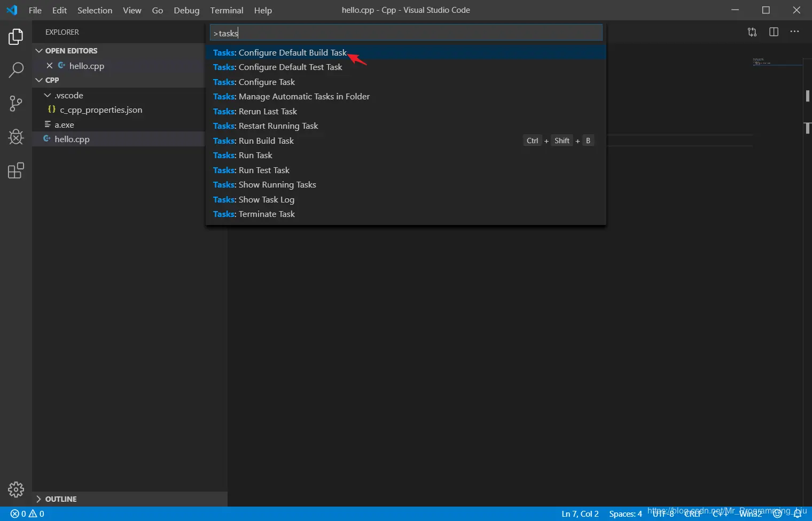Select Tasks: Configure Default Test Task
Viewport: 812px width, 521px height.
406,67
